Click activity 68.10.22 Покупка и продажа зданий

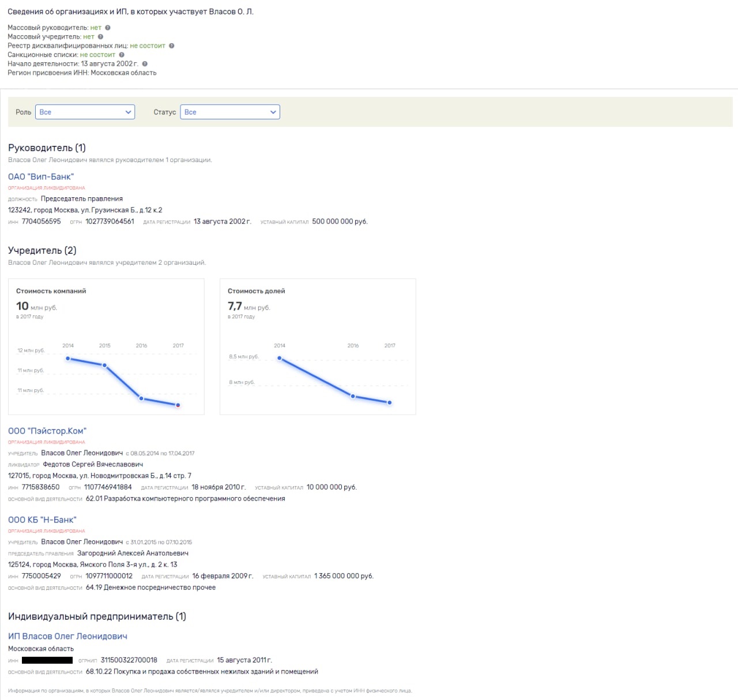click(x=202, y=672)
